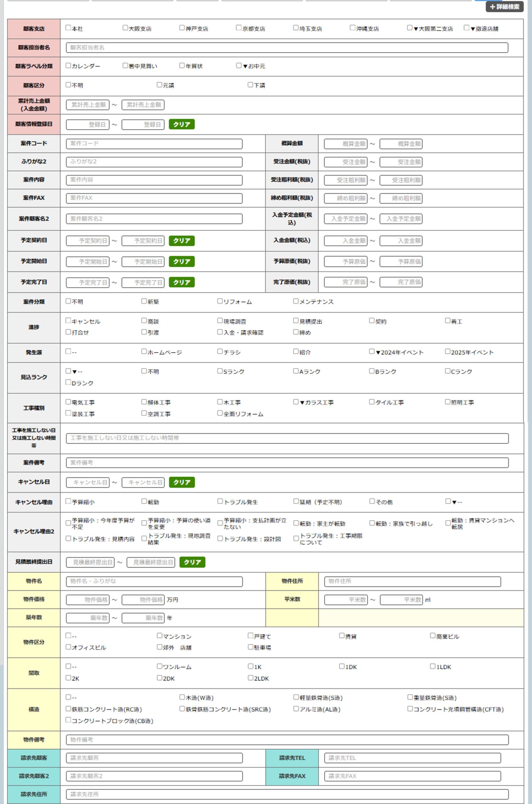Click the 詳細検索 button

click(x=504, y=7)
